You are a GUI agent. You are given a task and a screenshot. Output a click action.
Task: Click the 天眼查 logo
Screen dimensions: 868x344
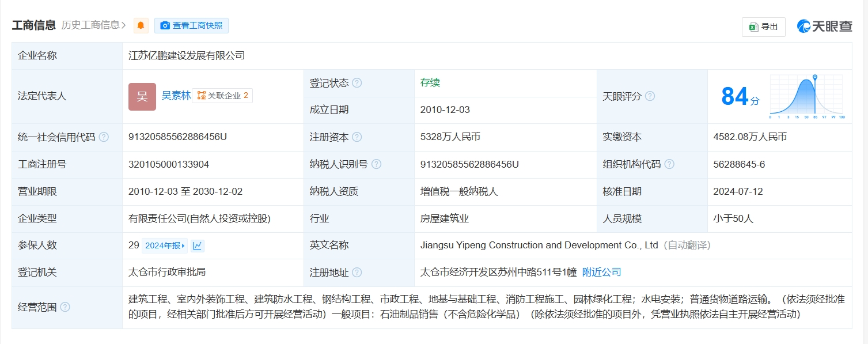824,26
